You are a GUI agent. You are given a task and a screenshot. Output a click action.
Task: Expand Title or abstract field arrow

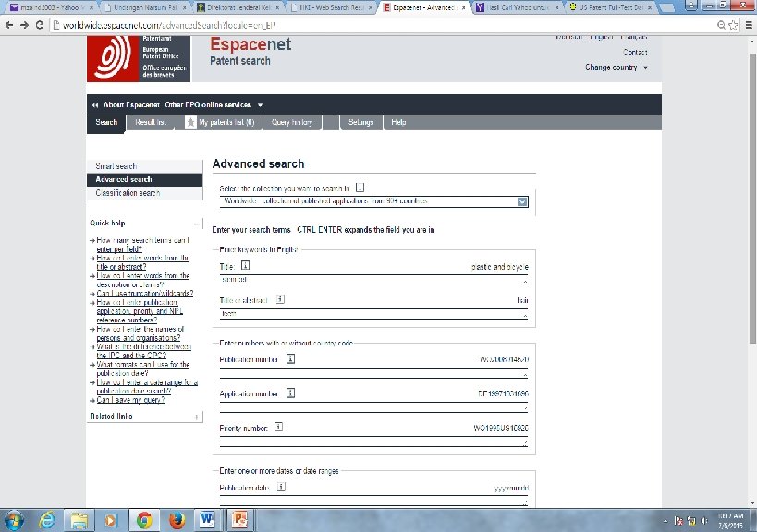pyautogui.click(x=525, y=316)
